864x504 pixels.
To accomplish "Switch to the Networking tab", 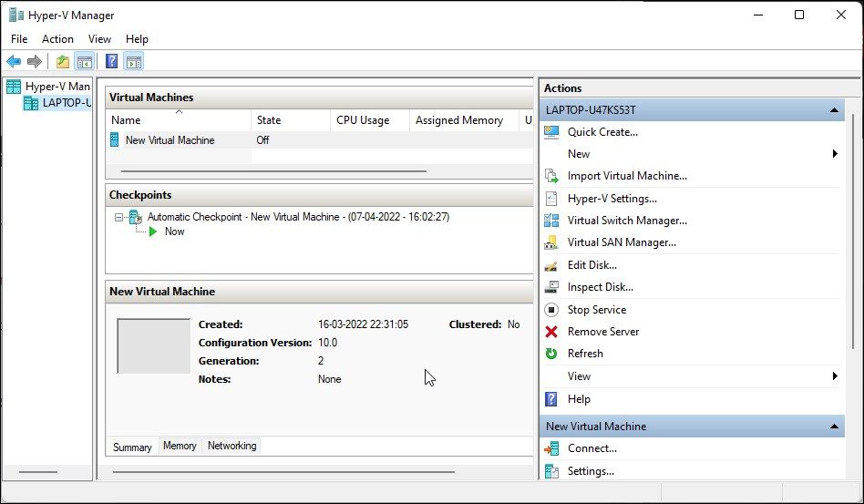I will 232,446.
